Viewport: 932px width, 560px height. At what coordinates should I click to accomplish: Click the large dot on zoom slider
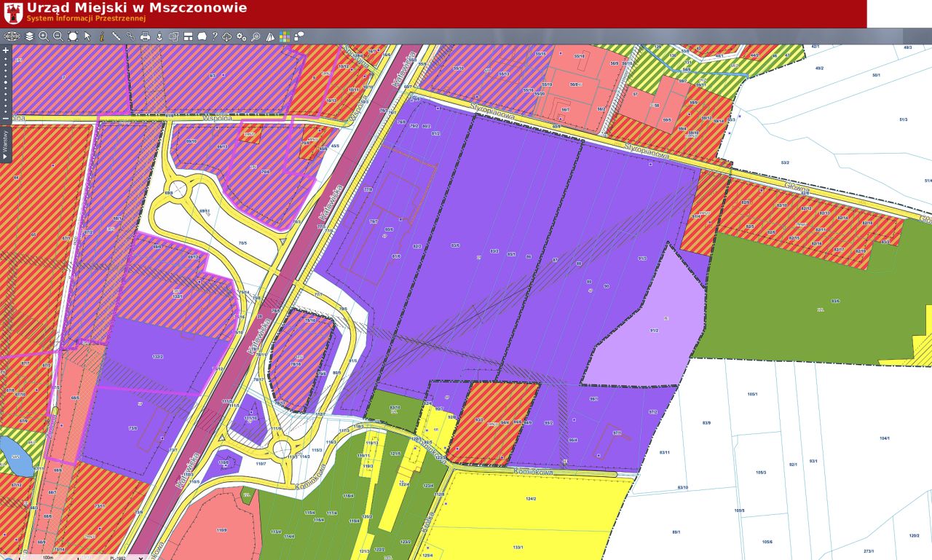(6, 82)
